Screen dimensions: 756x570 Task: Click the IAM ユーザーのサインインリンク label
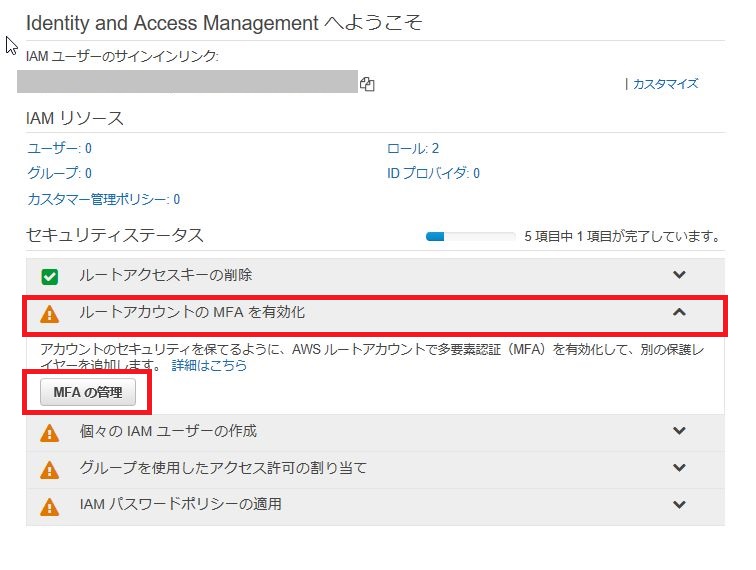coord(122,56)
